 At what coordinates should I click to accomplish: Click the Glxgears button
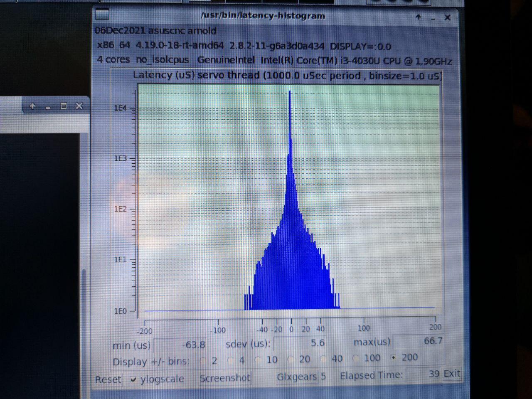[x=297, y=377]
